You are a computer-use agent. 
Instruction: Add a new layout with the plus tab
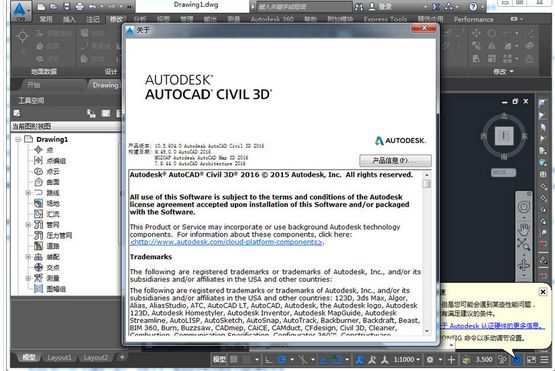(x=122, y=358)
